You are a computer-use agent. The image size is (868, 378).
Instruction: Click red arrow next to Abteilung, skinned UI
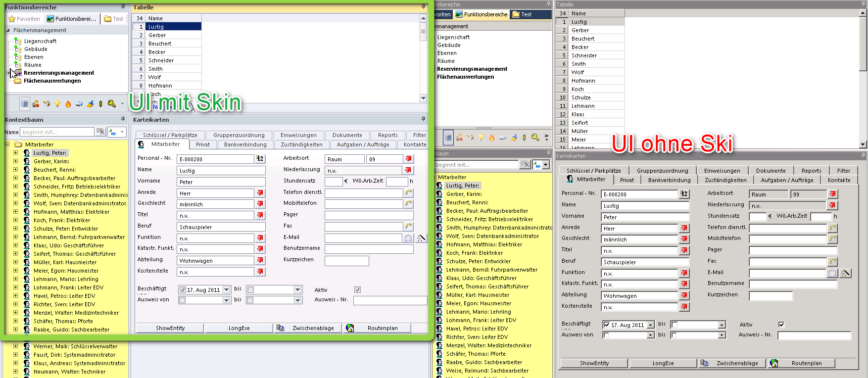tap(260, 260)
